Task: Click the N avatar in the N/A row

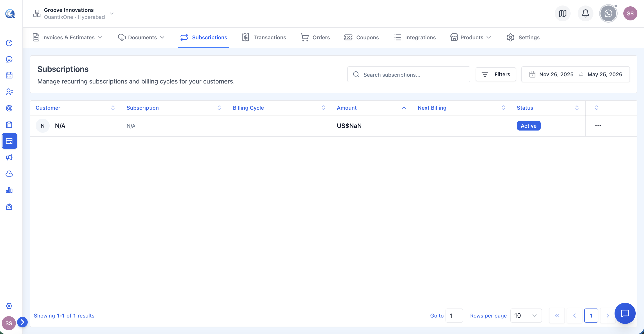Action: point(42,126)
